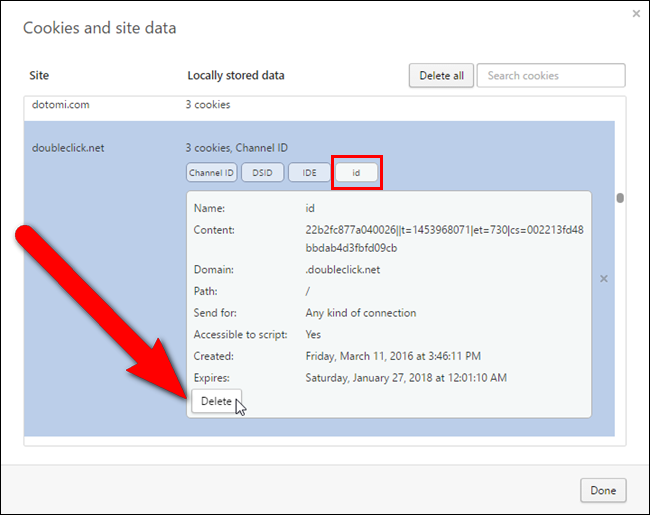Select the dotomi.com site row
Viewport: 650px width, 515px height.
tap(319, 107)
